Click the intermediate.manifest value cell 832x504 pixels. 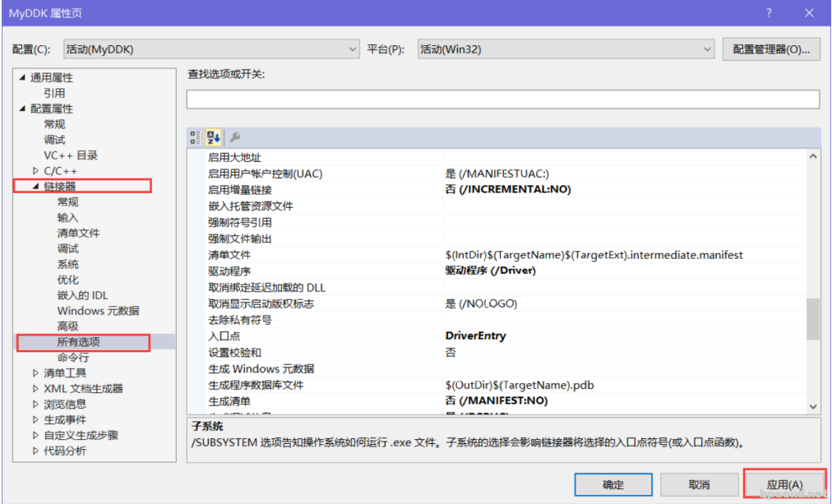(594, 255)
